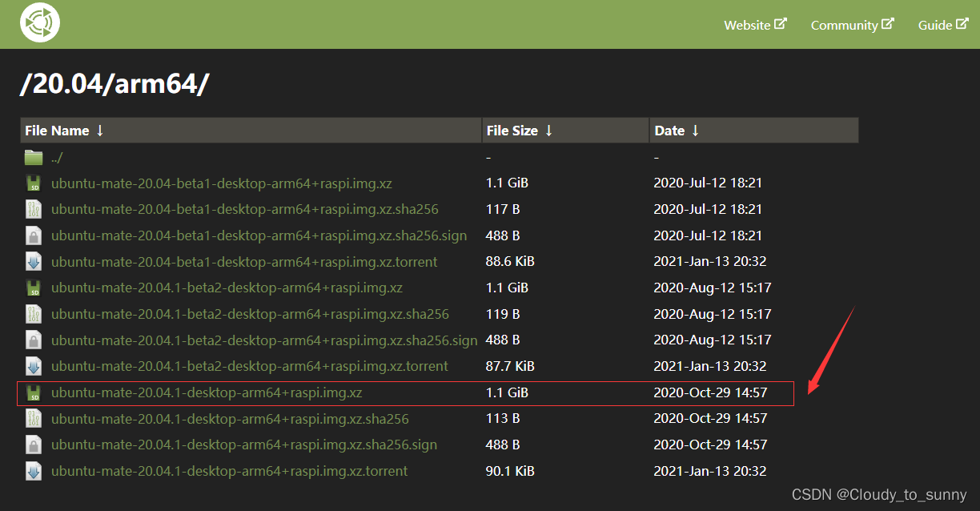Open 20.04.1-beta2 img.xz.sha256.sign link

tap(264, 340)
